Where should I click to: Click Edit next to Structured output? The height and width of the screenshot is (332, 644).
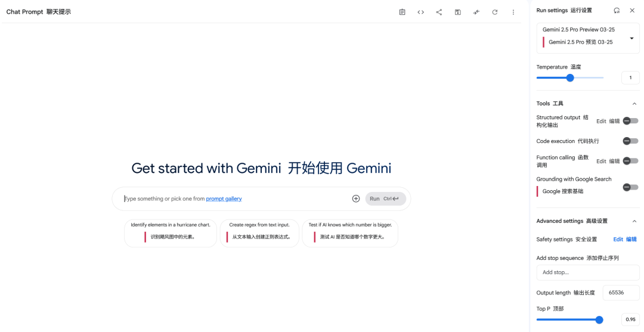click(x=608, y=121)
